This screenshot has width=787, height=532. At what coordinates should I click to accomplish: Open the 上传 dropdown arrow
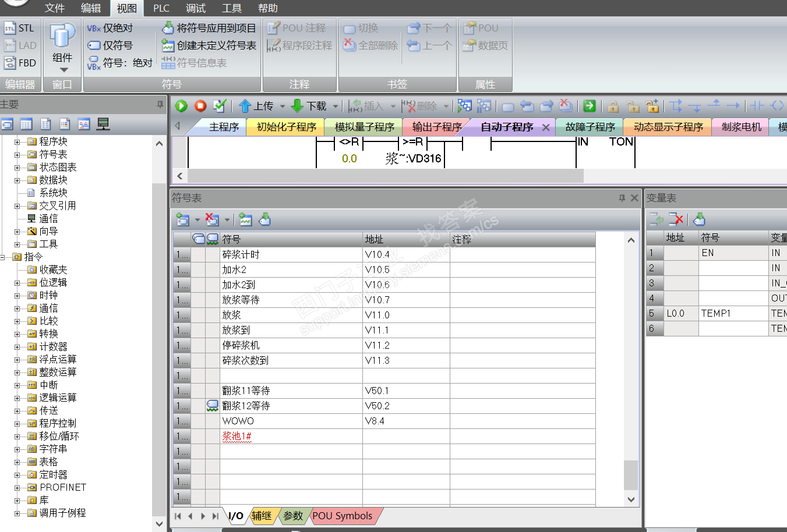[283, 107]
